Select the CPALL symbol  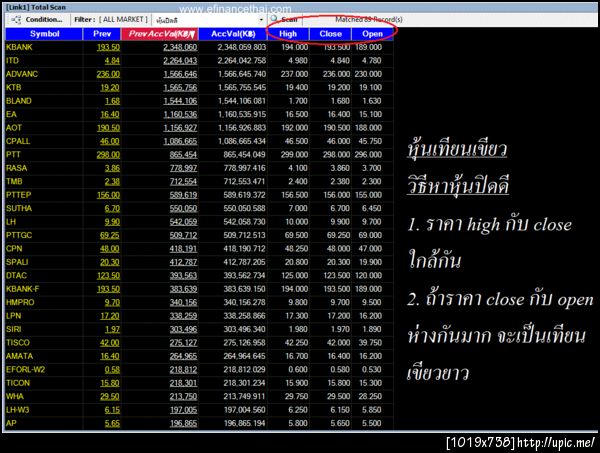coord(18,141)
